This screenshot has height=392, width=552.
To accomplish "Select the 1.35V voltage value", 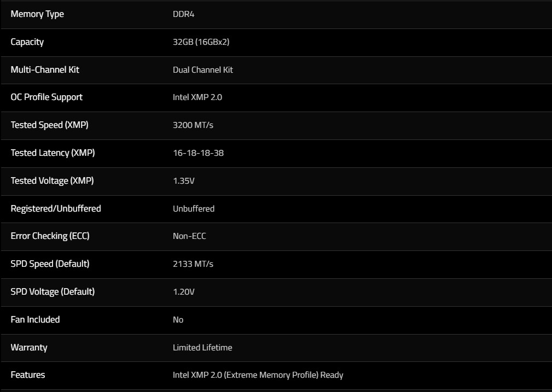I will pos(183,181).
